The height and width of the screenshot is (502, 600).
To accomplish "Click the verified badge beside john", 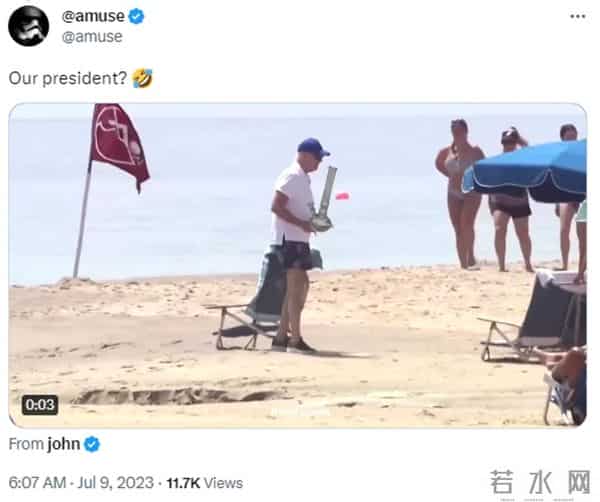I will tap(92, 444).
